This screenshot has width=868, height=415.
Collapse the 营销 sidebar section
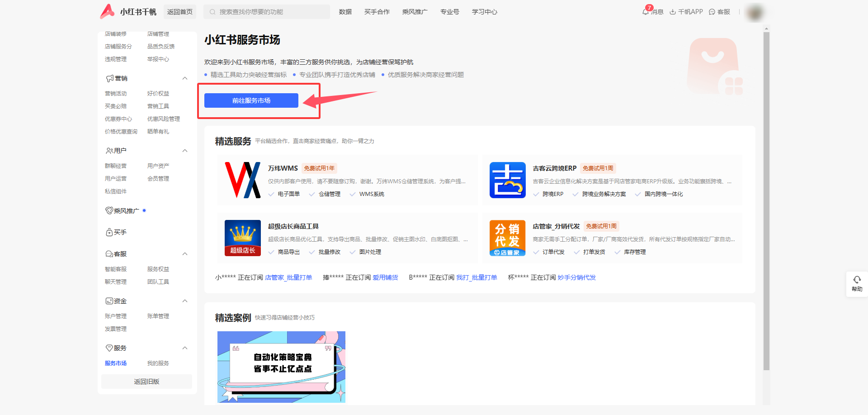click(185, 78)
